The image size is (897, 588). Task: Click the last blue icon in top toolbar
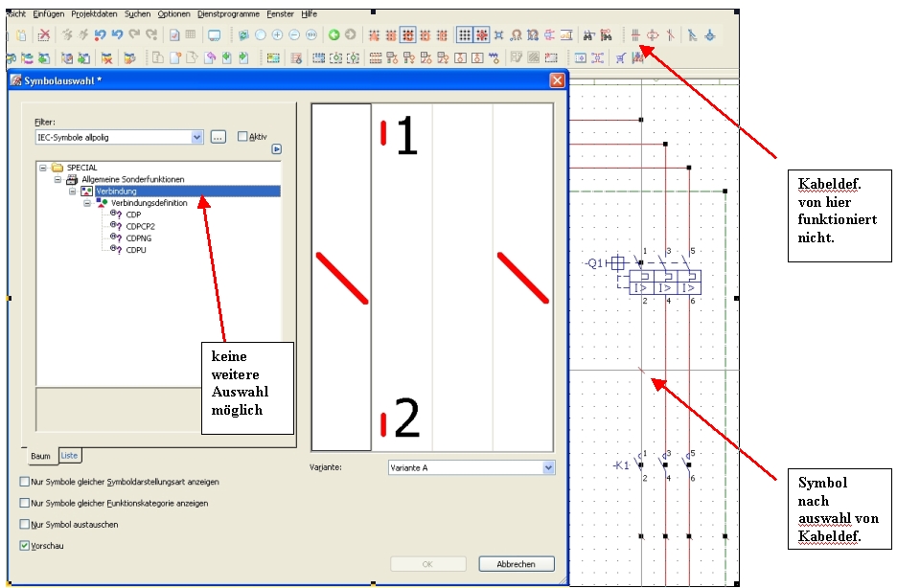coord(710,35)
